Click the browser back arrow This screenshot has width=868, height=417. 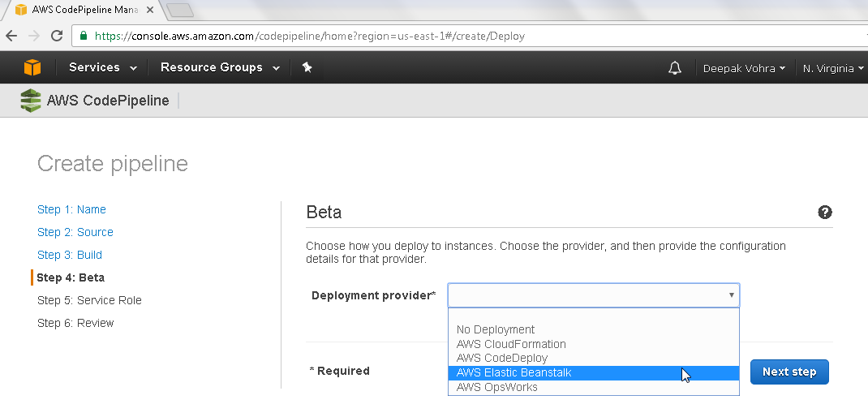tap(11, 36)
